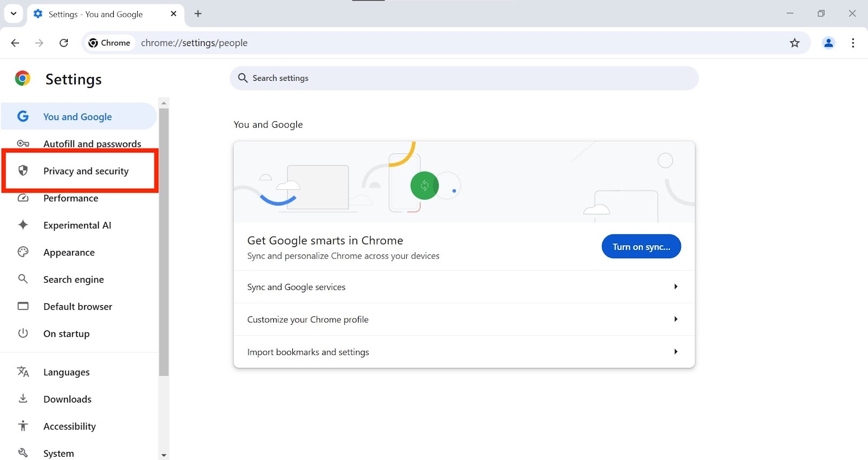Image resolution: width=868 pixels, height=460 pixels.
Task: Open Chrome three-dot menu
Action: pyautogui.click(x=853, y=43)
